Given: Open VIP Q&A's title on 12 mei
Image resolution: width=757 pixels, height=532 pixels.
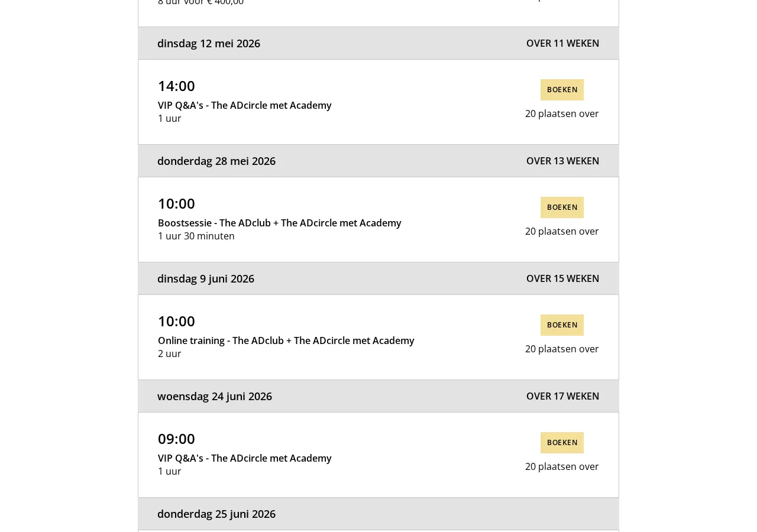Looking at the screenshot, I should coord(245,105).
